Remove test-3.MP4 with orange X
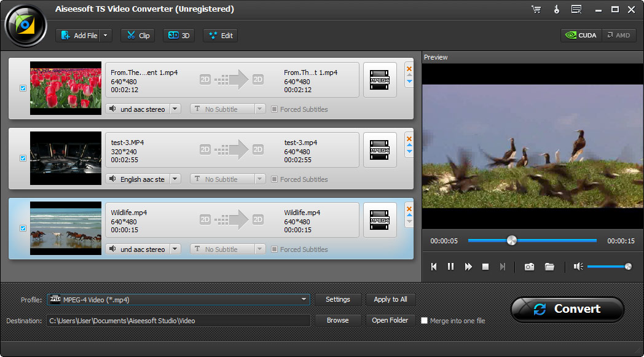This screenshot has width=644, height=357. pos(409,139)
